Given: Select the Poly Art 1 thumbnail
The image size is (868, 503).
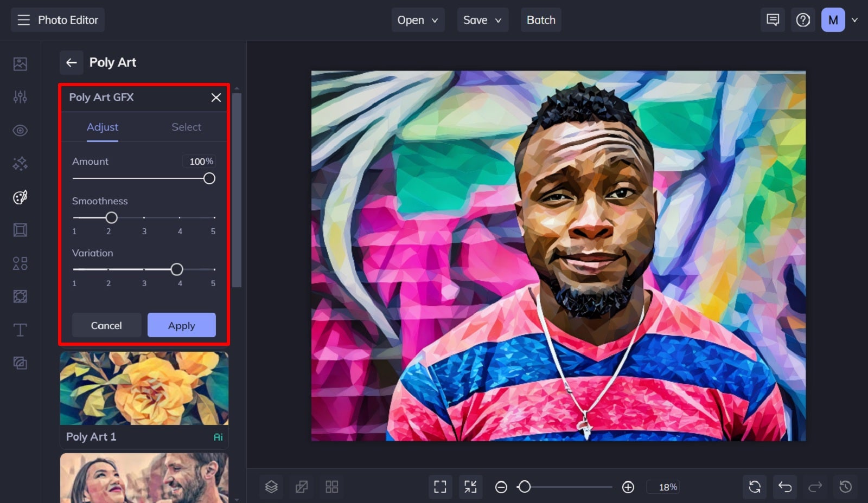Looking at the screenshot, I should [144, 389].
